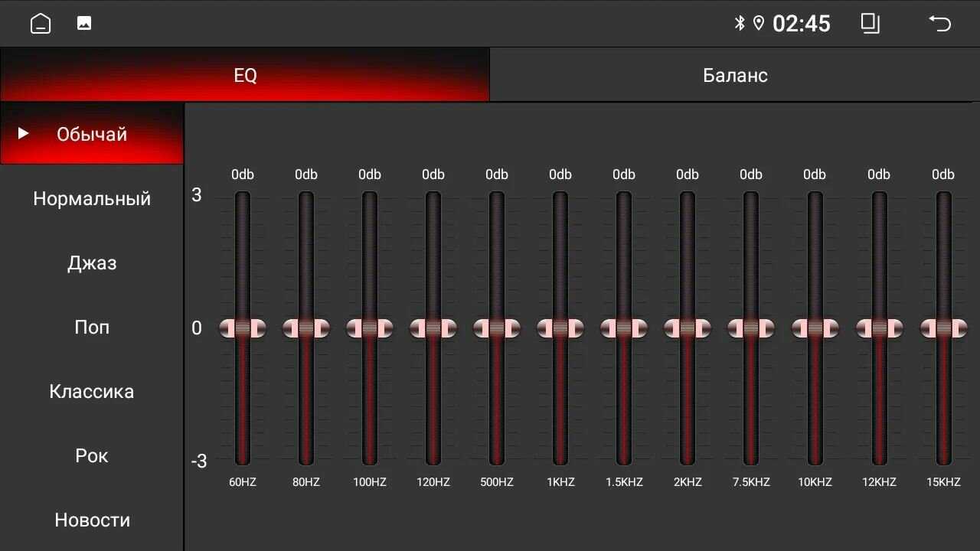The image size is (980, 551).
Task: Tap the Bluetooth status icon
Action: click(x=740, y=24)
